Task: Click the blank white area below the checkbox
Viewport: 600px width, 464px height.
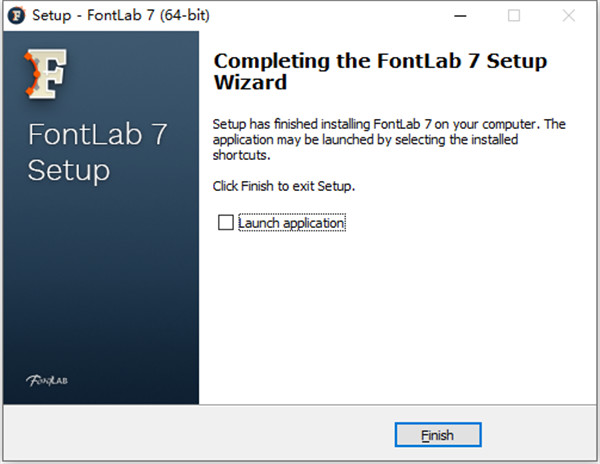Action: coord(400,320)
